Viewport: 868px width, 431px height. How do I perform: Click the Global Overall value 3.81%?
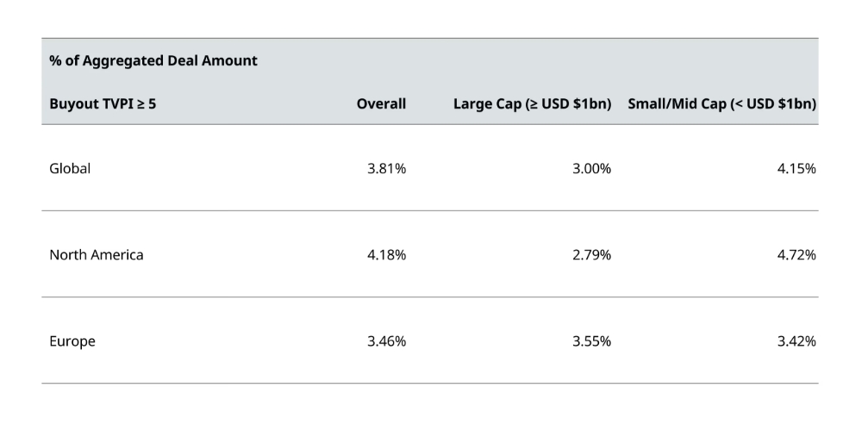point(386,169)
